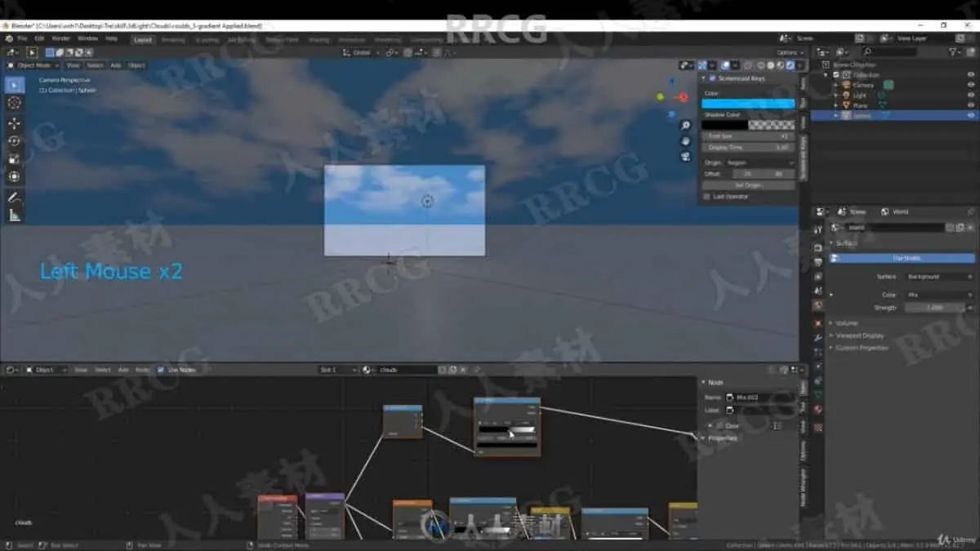Click the Blender logo menu icon
Image resolution: width=980 pixels, height=551 pixels.
[x=9, y=38]
